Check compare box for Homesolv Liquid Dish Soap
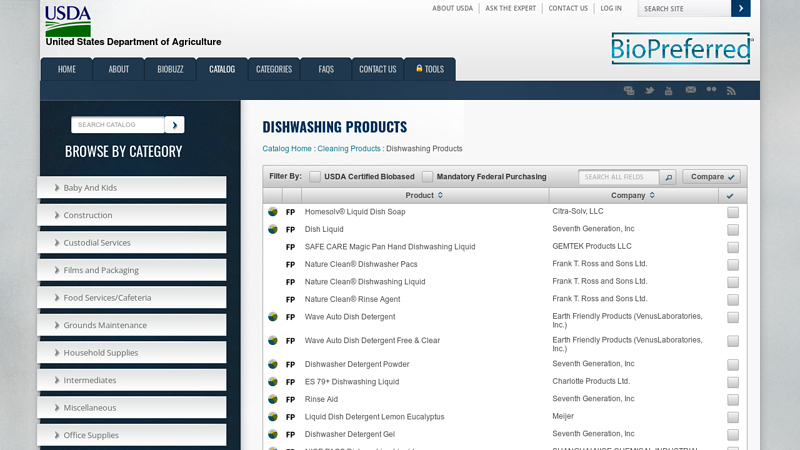800x450 pixels. click(733, 212)
